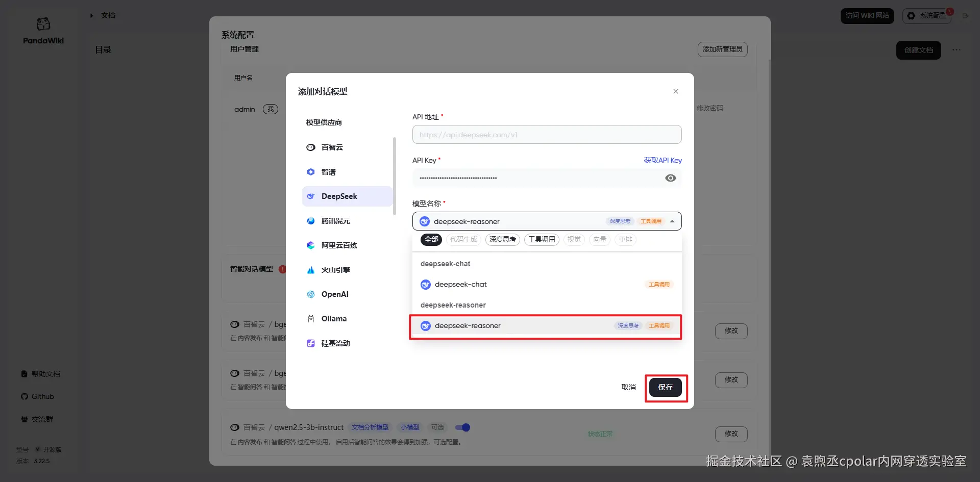This screenshot has height=482, width=980.
Task: Click the 状态正常 status text
Action: [600, 434]
